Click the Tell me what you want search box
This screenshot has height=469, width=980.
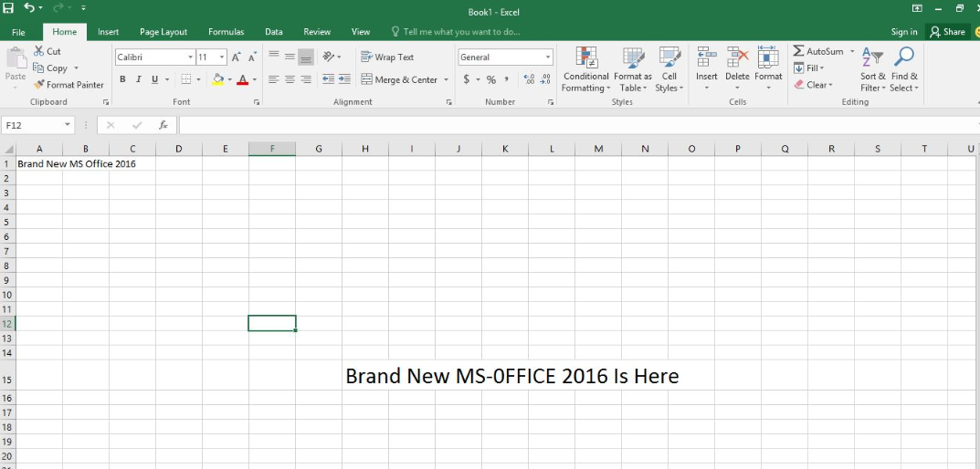pyautogui.click(x=456, y=32)
